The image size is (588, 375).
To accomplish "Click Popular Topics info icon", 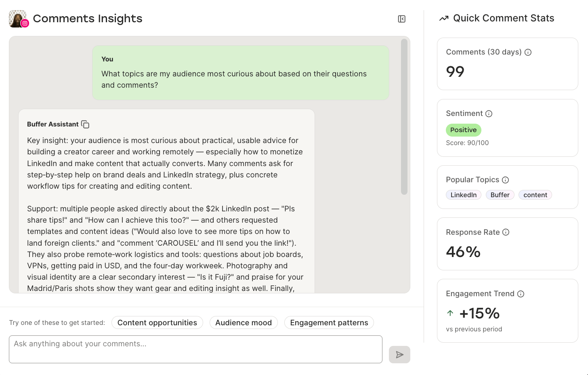I will pyautogui.click(x=505, y=180).
